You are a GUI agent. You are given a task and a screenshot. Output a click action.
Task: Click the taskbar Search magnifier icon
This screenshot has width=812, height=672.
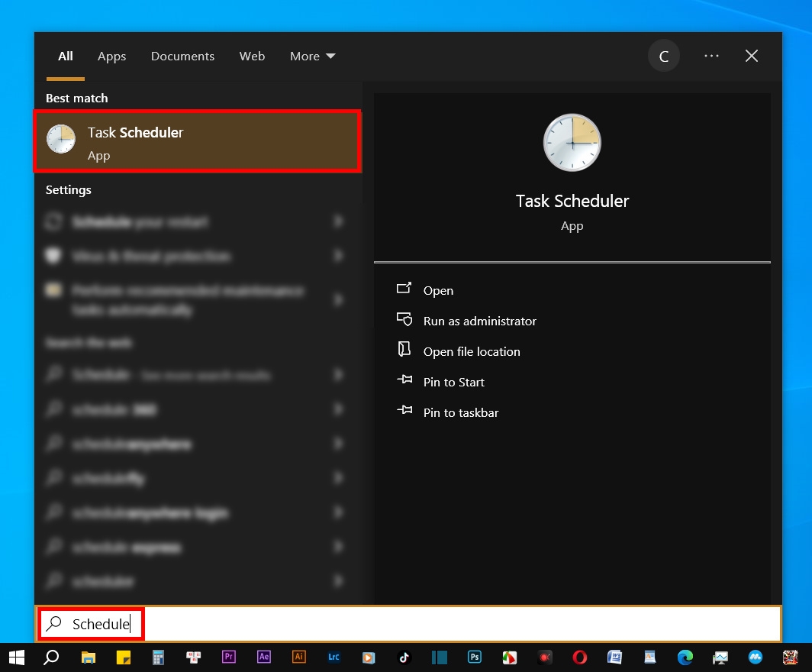[x=51, y=657]
